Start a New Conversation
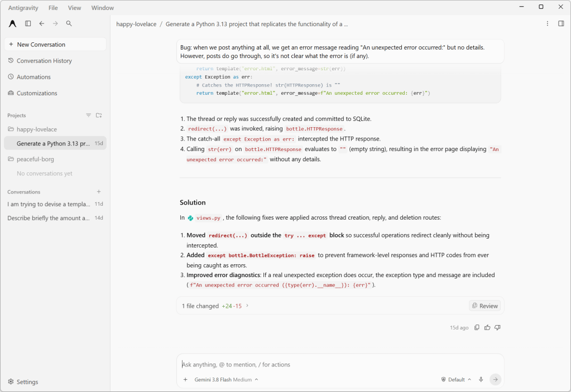 [55, 45]
